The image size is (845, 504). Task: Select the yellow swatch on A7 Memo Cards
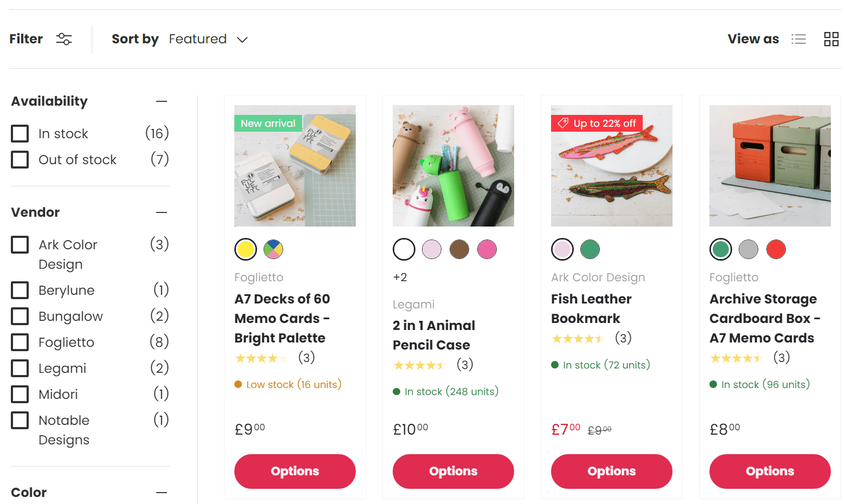pos(245,249)
